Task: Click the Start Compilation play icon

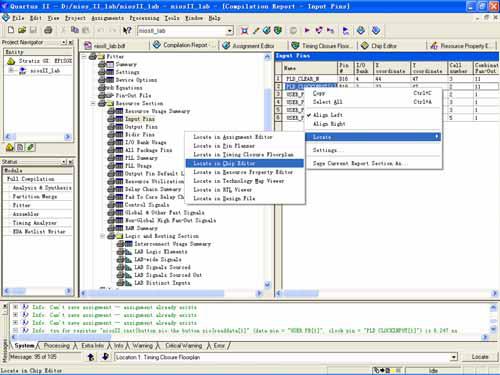Action: point(307,30)
